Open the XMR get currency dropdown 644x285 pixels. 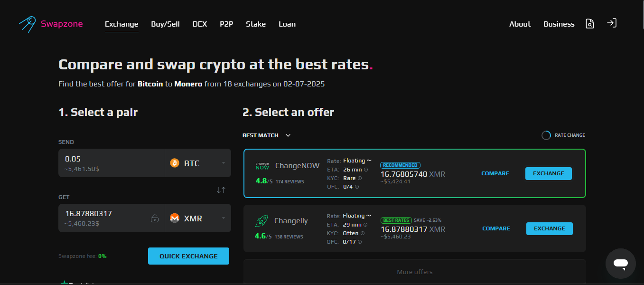[198, 218]
